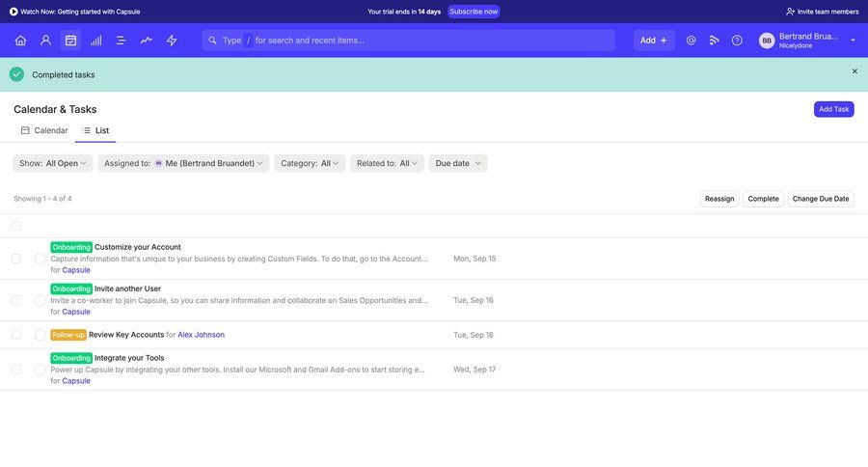Toggle the select-all tasks checkbox
Image resolution: width=868 pixels, height=467 pixels.
pos(15,226)
